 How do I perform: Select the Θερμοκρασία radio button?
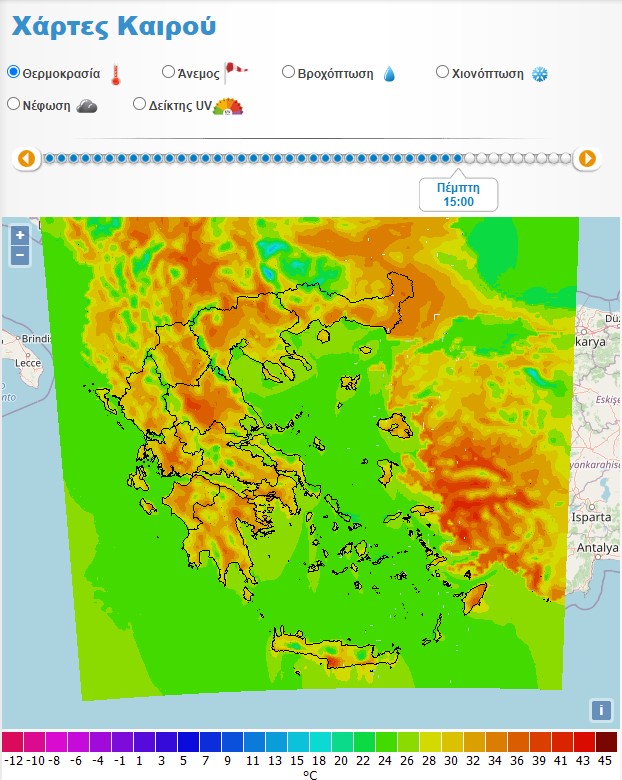tap(14, 72)
